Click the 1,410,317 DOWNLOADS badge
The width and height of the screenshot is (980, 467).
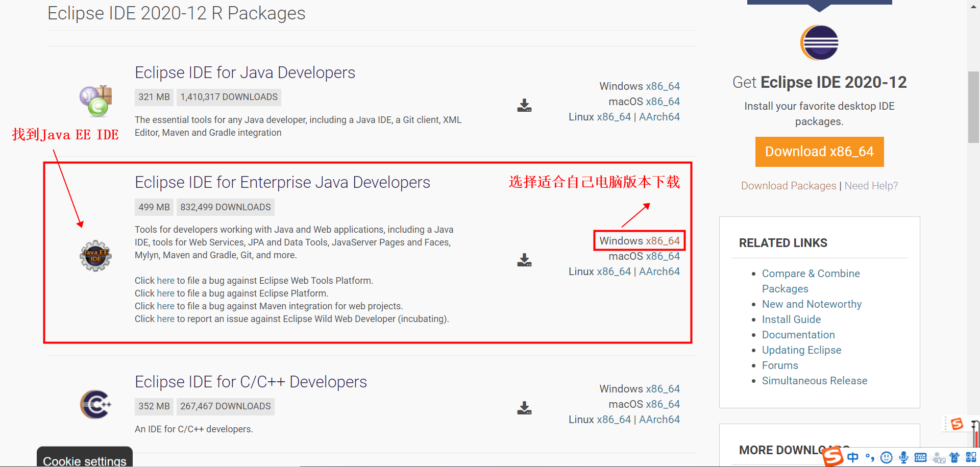(229, 97)
